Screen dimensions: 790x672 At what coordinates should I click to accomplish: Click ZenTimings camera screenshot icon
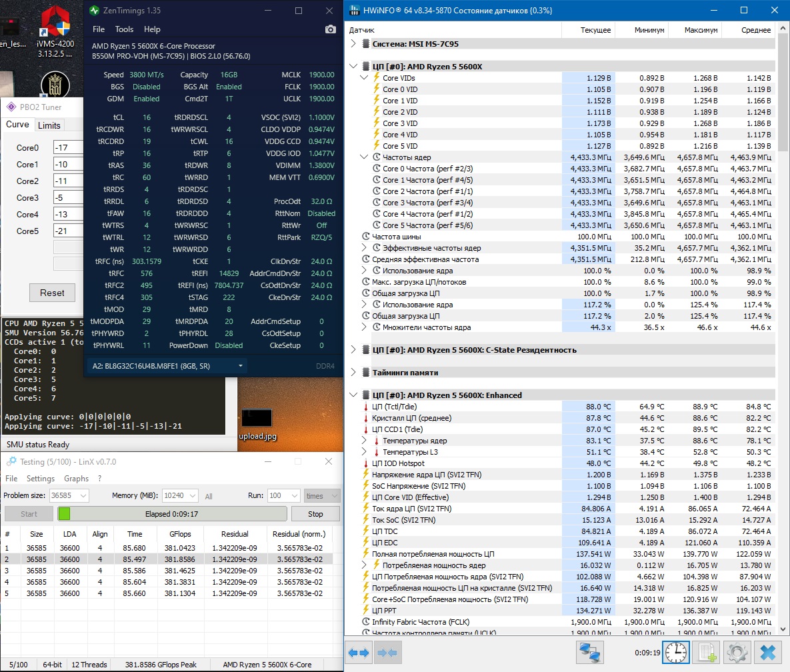point(331,29)
